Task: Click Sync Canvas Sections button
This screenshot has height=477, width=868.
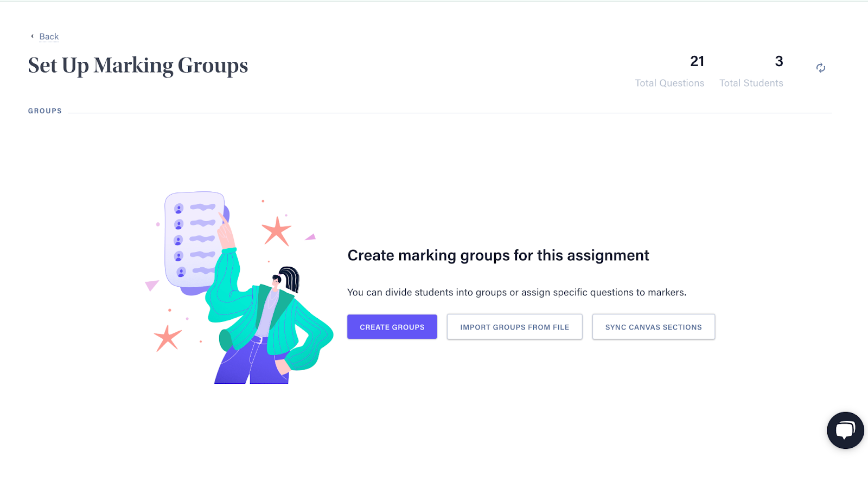Action: 654,327
